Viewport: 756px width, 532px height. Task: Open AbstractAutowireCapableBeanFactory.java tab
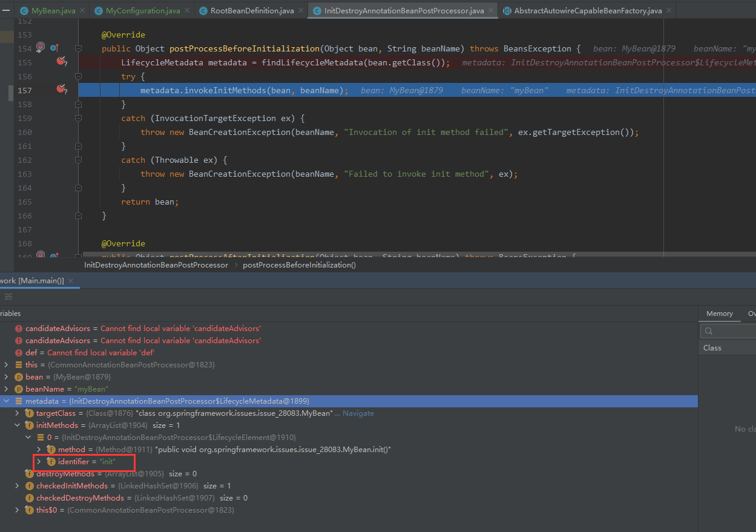point(588,11)
